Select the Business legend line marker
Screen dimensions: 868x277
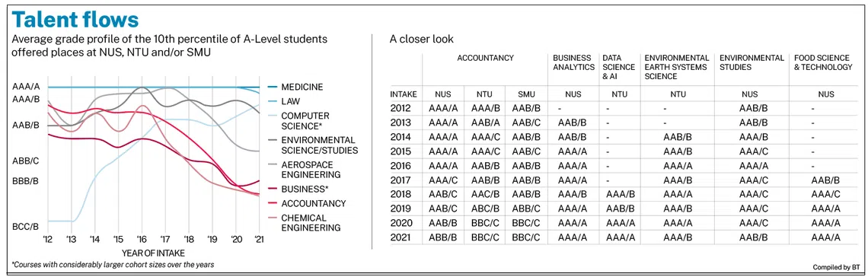[269, 189]
